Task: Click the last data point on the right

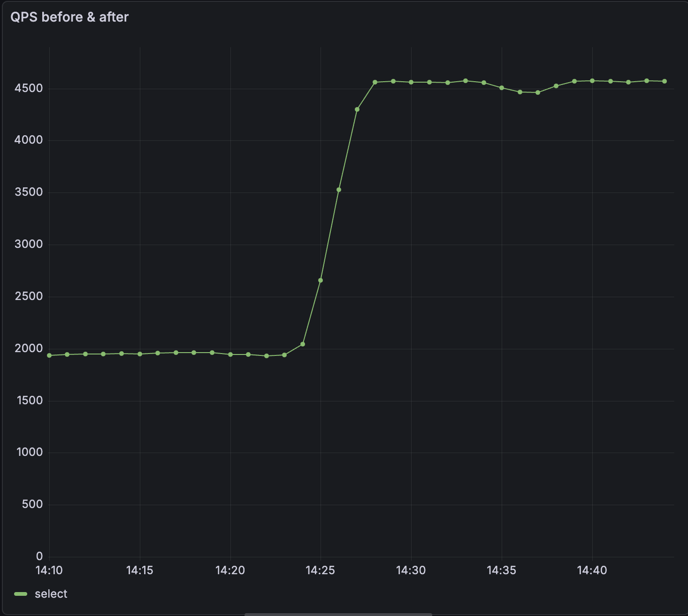Action: tap(665, 81)
